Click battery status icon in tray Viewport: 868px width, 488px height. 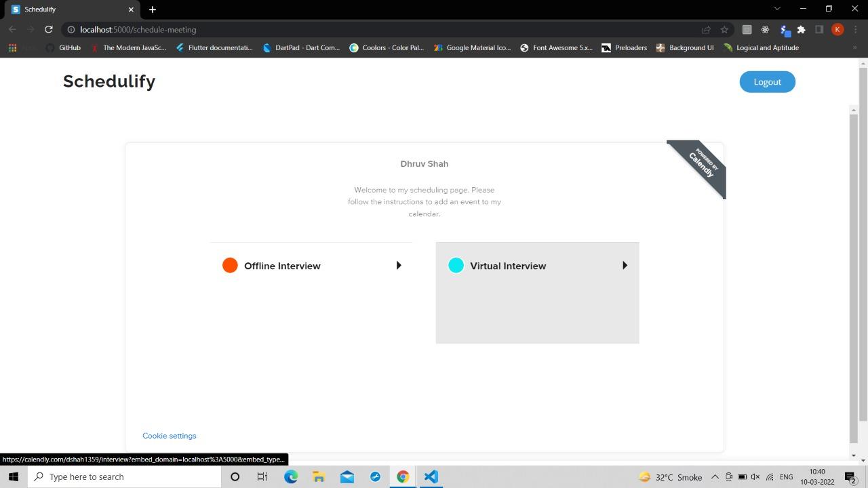pos(742,477)
